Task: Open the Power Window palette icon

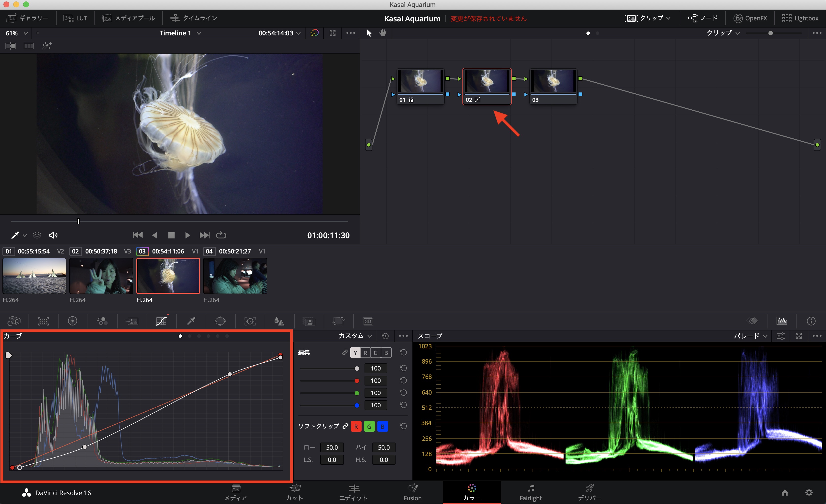Action: pos(220,321)
